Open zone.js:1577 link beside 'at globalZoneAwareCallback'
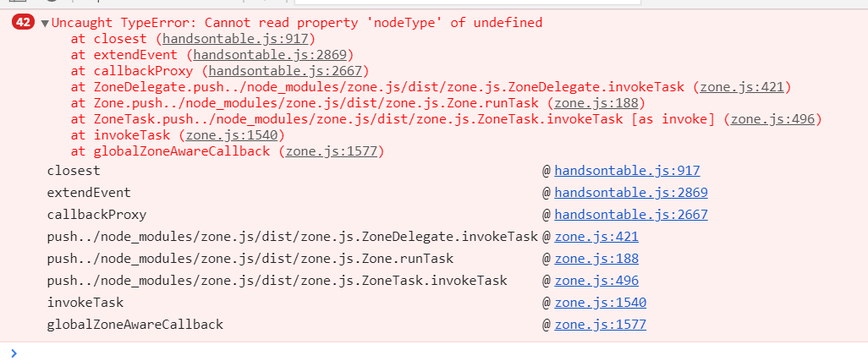The width and height of the screenshot is (868, 361). pos(331,151)
